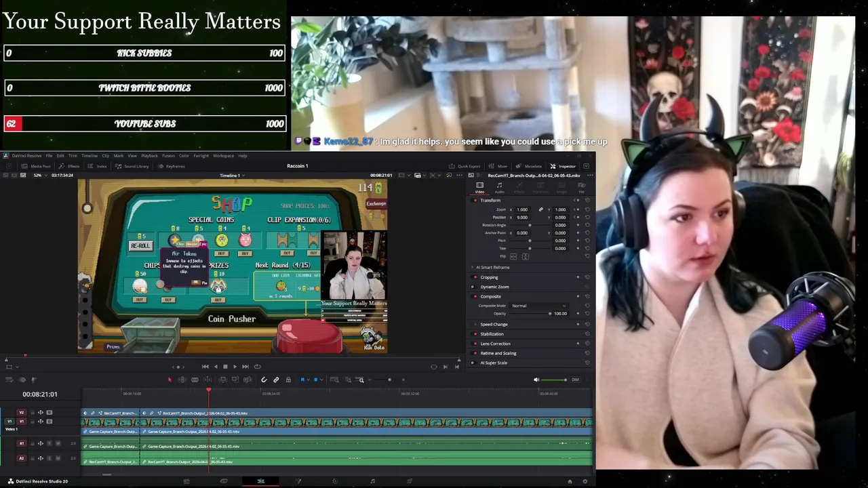Adjust the Rotation Angle slider

[x=530, y=225]
